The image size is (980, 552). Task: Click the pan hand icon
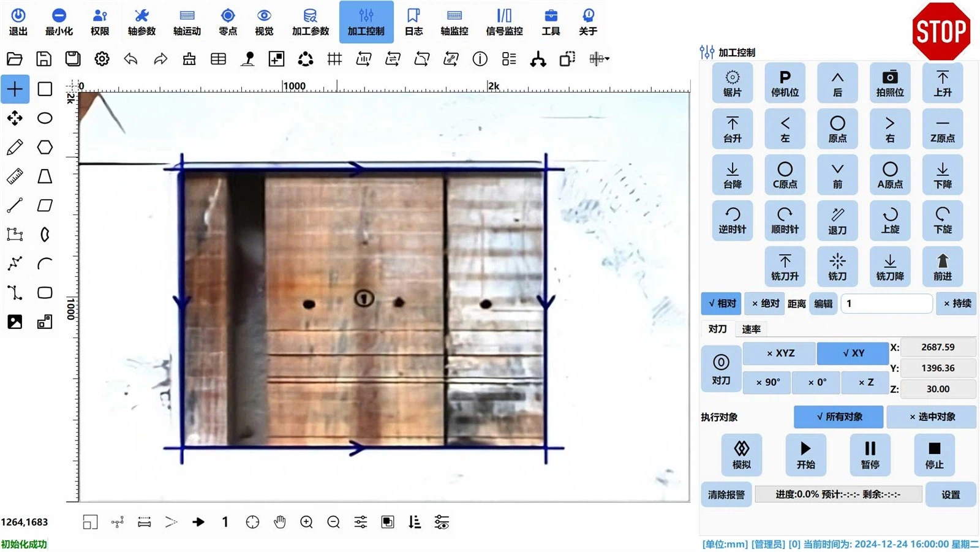click(x=279, y=522)
